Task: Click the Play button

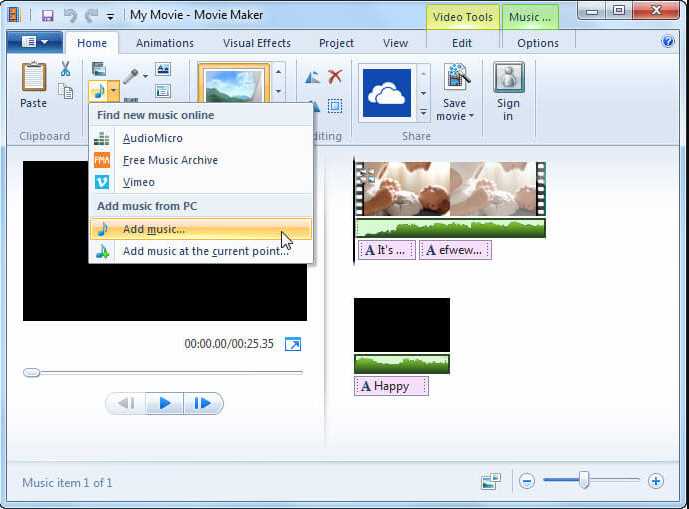Action: [x=165, y=403]
